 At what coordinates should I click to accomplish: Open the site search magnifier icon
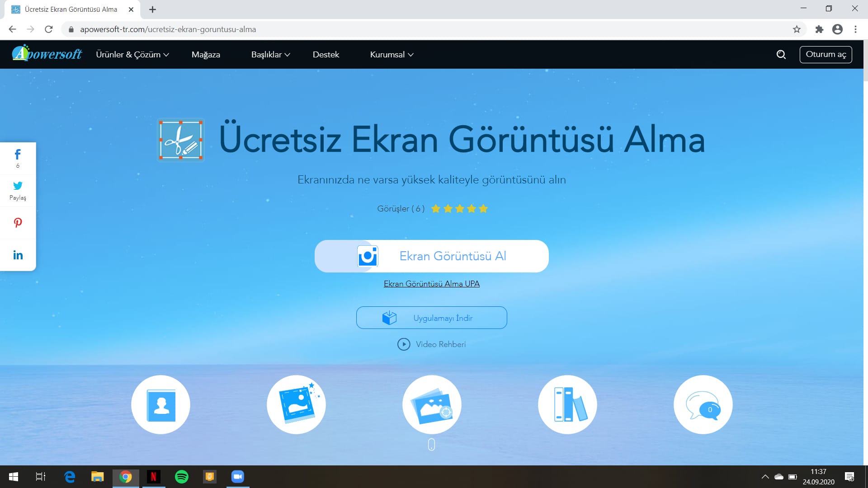tap(781, 55)
